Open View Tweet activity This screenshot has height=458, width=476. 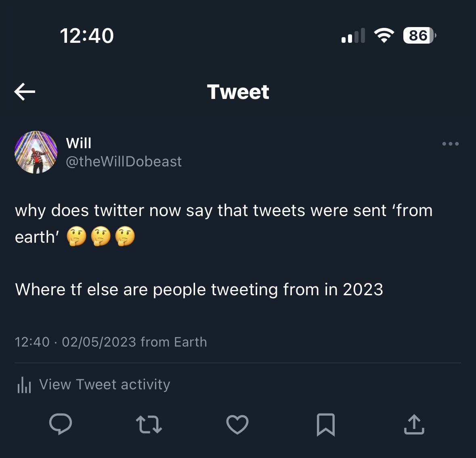click(x=105, y=384)
